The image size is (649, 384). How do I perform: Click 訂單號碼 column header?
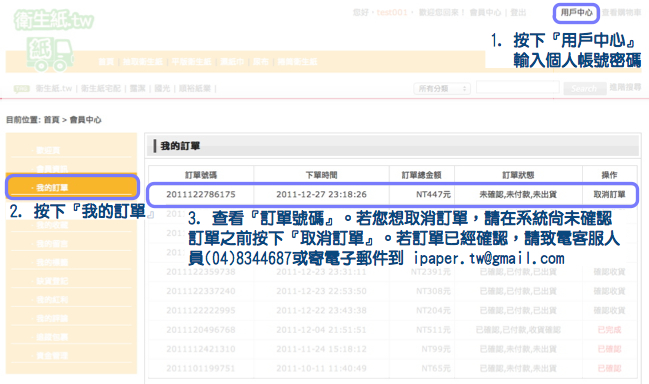201,175
